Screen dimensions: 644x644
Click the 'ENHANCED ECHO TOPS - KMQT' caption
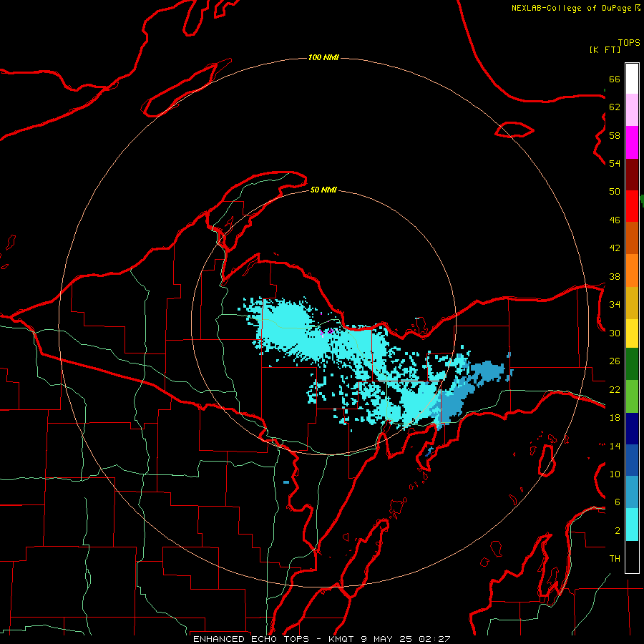273,639
